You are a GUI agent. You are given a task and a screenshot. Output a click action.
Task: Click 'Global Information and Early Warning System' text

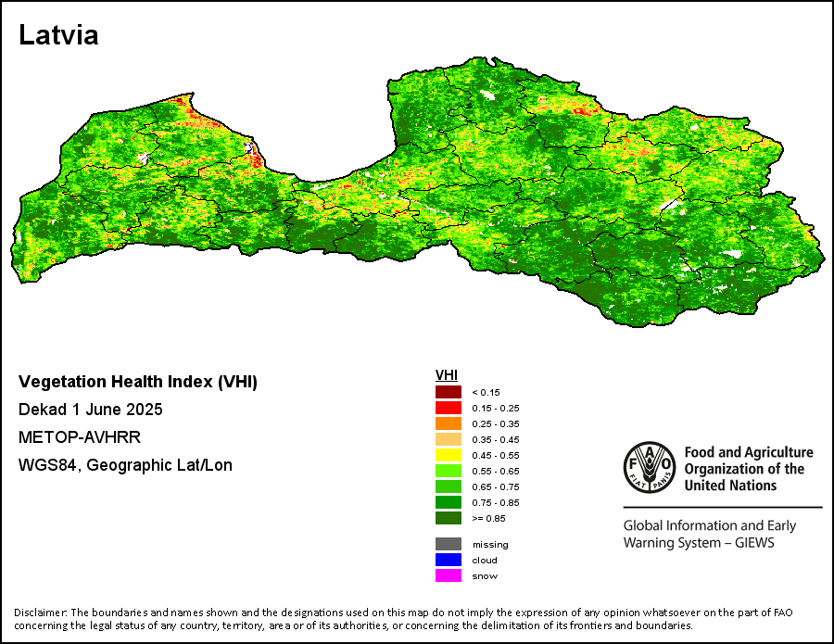coord(710,534)
